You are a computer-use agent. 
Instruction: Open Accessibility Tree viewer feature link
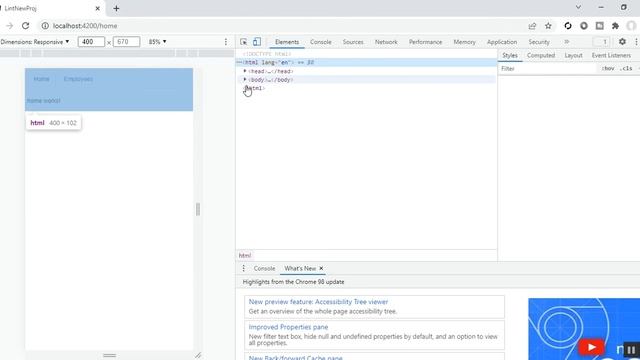click(x=318, y=302)
